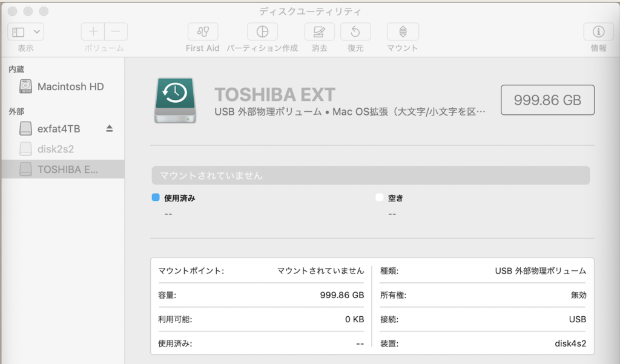Image resolution: width=620 pixels, height=364 pixels.
Task: Click the 消去 toolbar label
Action: pyautogui.click(x=320, y=48)
